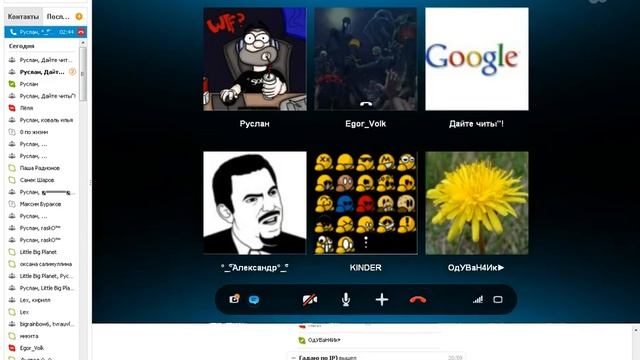Click the camera snapshot icon in call bar

click(234, 299)
